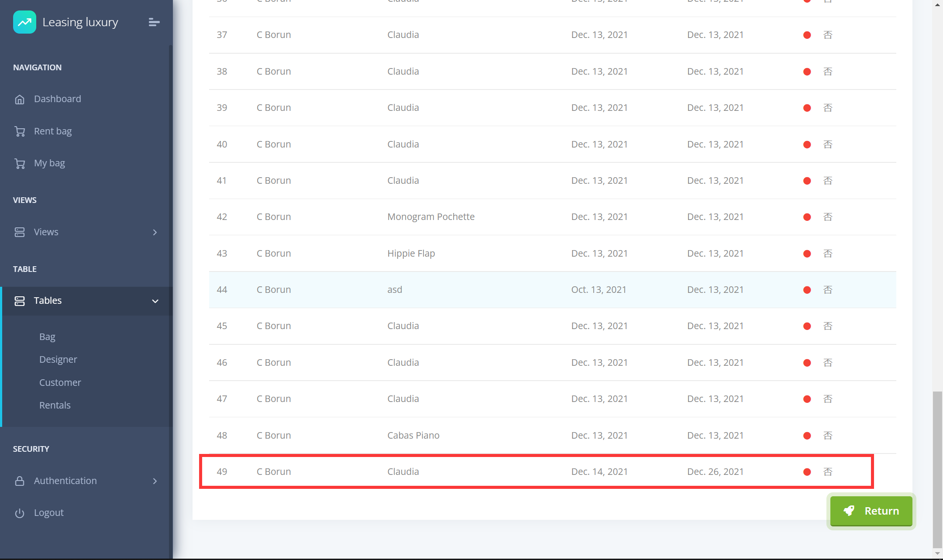Click red status dot in row 37
Screen dimensions: 943x560
click(x=807, y=35)
